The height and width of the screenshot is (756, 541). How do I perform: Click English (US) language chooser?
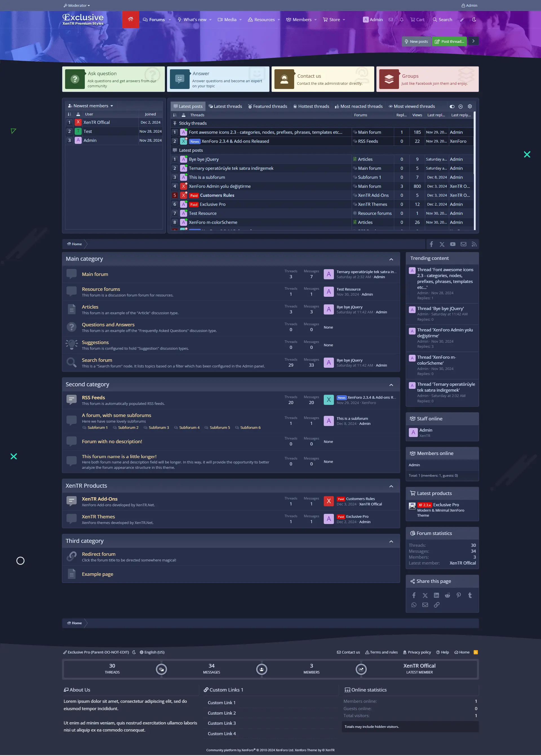[152, 652]
